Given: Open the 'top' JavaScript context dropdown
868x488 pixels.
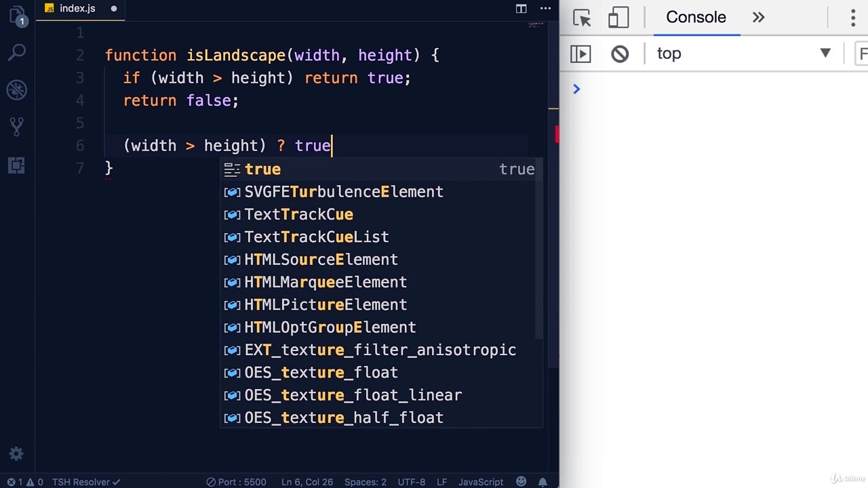Looking at the screenshot, I should [x=743, y=54].
